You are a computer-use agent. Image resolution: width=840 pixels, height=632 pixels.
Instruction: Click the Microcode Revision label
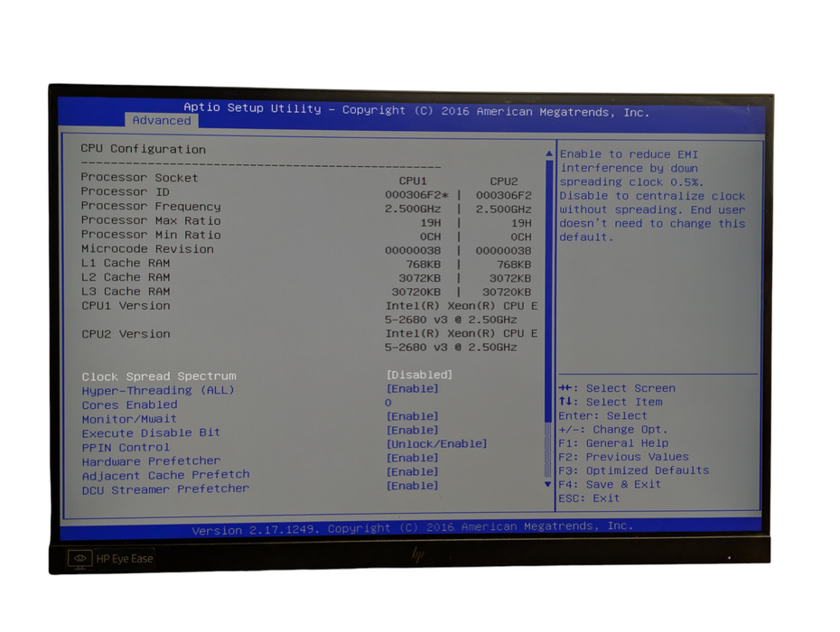coord(147,249)
